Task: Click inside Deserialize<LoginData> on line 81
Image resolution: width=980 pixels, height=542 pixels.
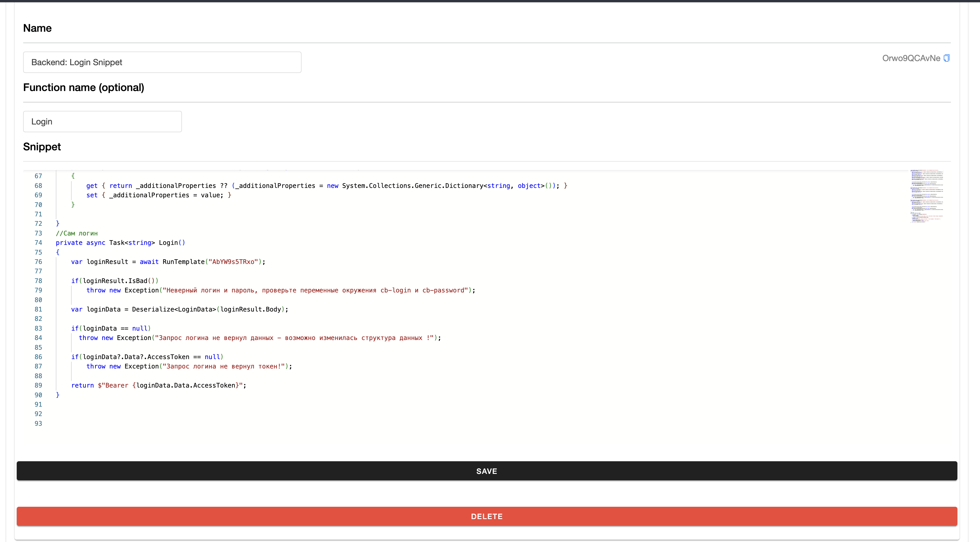Action: click(174, 309)
